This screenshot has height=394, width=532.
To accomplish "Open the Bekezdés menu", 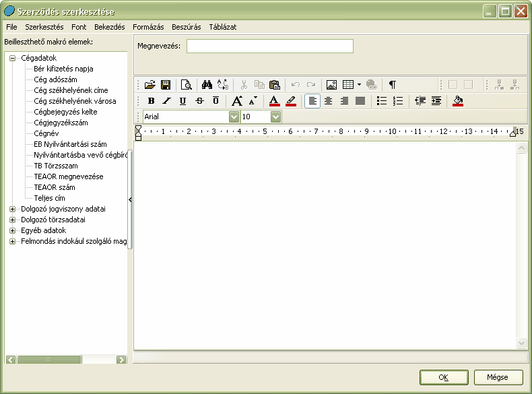I will point(109,27).
